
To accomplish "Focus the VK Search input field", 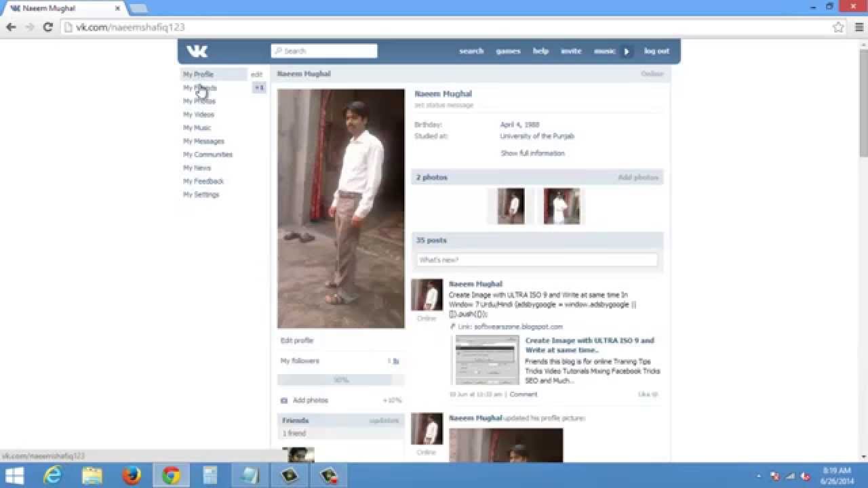I will pos(324,51).
